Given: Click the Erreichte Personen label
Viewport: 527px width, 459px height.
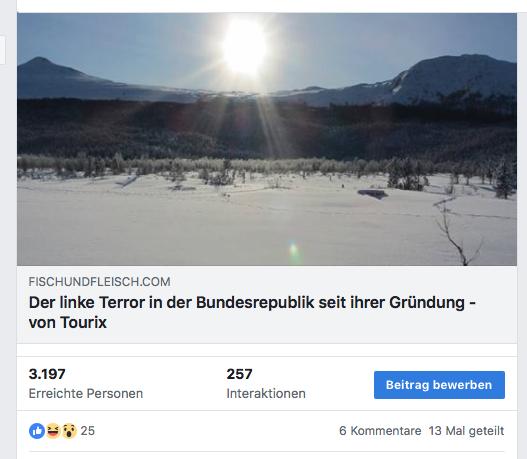Looking at the screenshot, I should (86, 393).
